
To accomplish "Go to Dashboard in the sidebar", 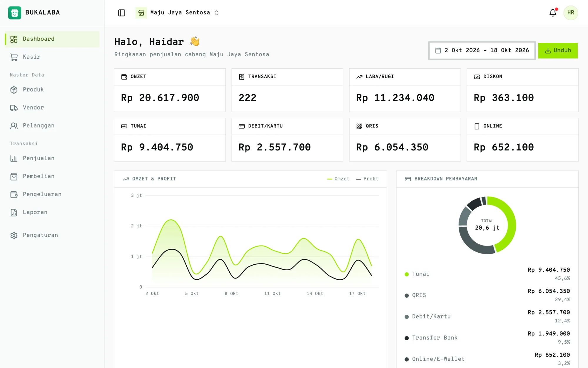I will click(52, 39).
